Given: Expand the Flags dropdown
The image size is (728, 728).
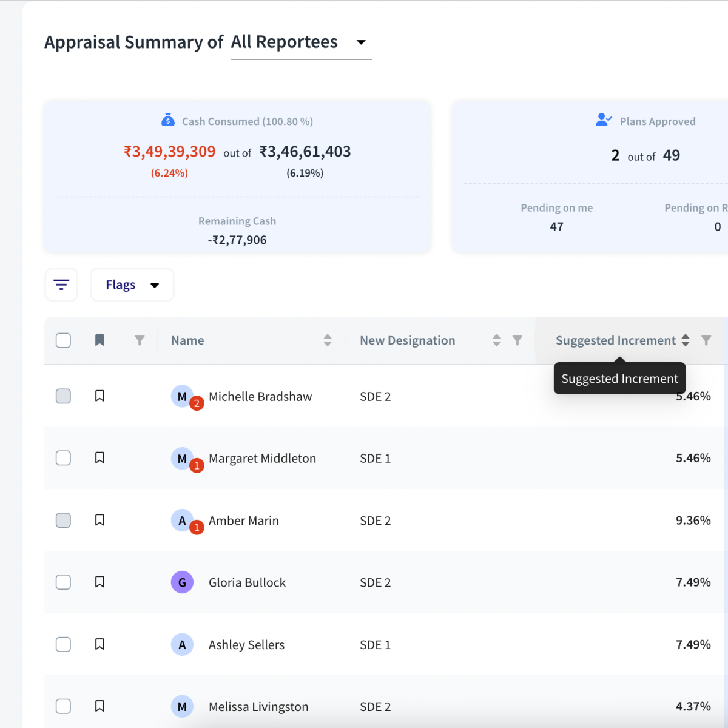Looking at the screenshot, I should [132, 285].
